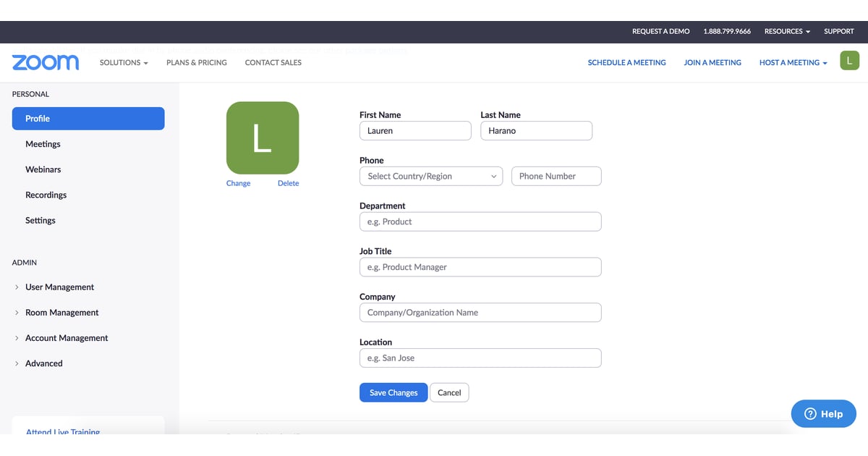Click the profile picture initial
868x456 pixels.
(x=263, y=138)
